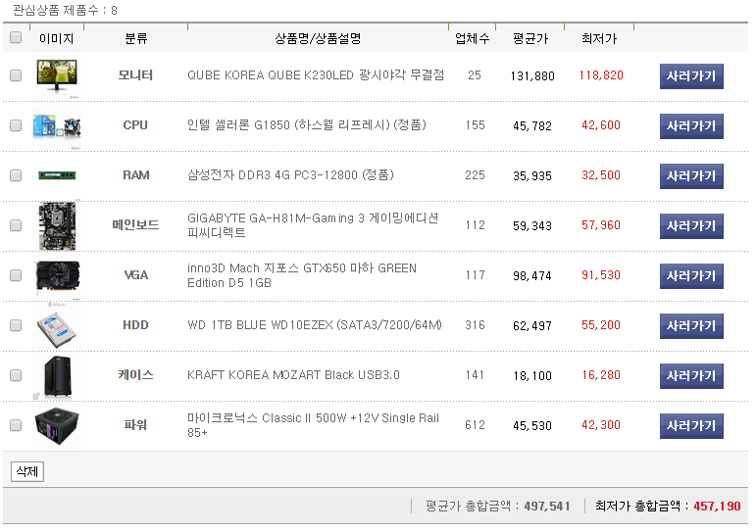This screenshot has height=532, width=756.
Task: Open the KRAFT KOREA MOZART case image
Action: 56,375
